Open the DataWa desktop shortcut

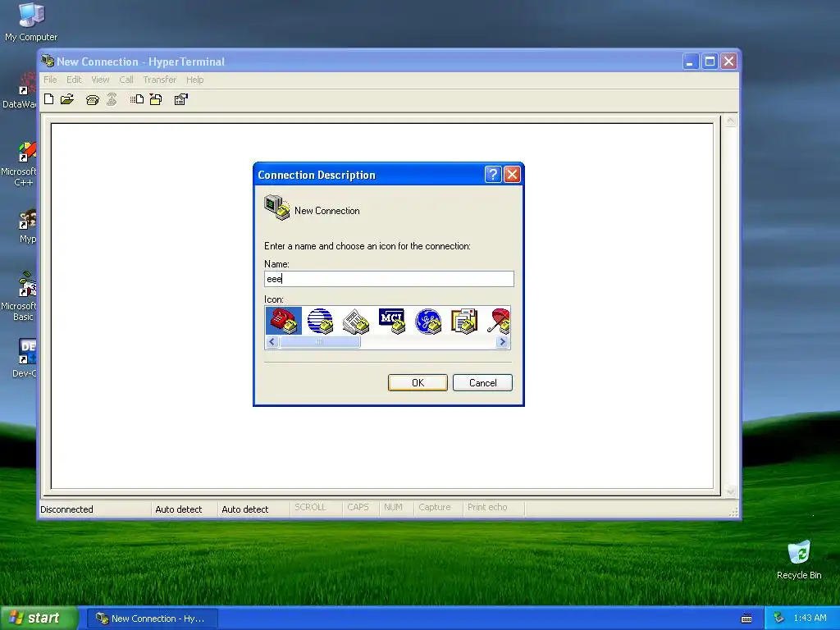tap(20, 91)
